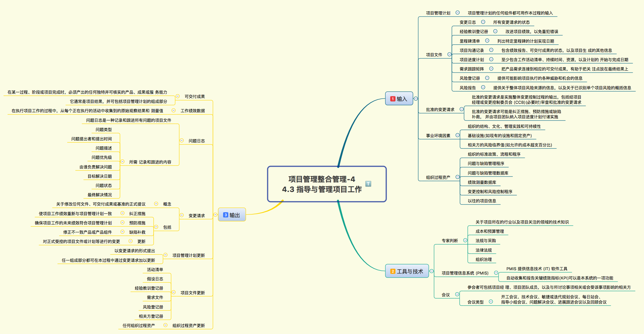644x334 pixels.
Task: Select 项目管理信息系统 (PMIS) node
Action: coord(465,273)
